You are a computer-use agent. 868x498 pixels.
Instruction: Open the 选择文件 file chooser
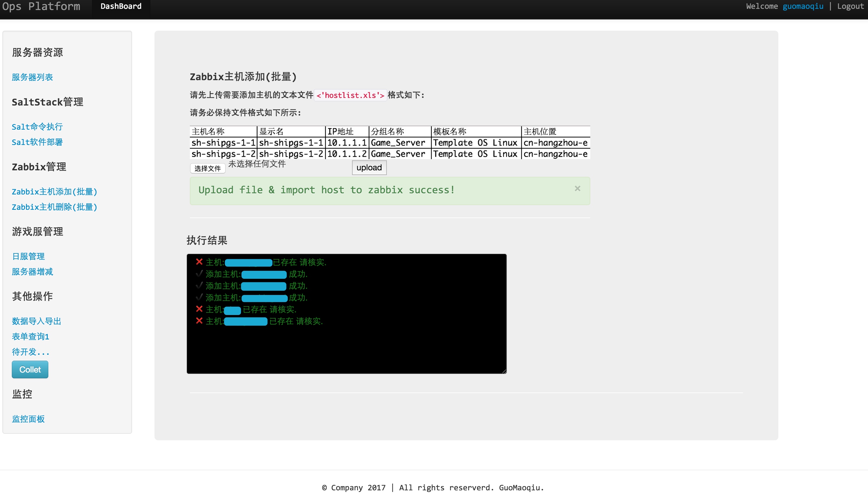(x=207, y=168)
